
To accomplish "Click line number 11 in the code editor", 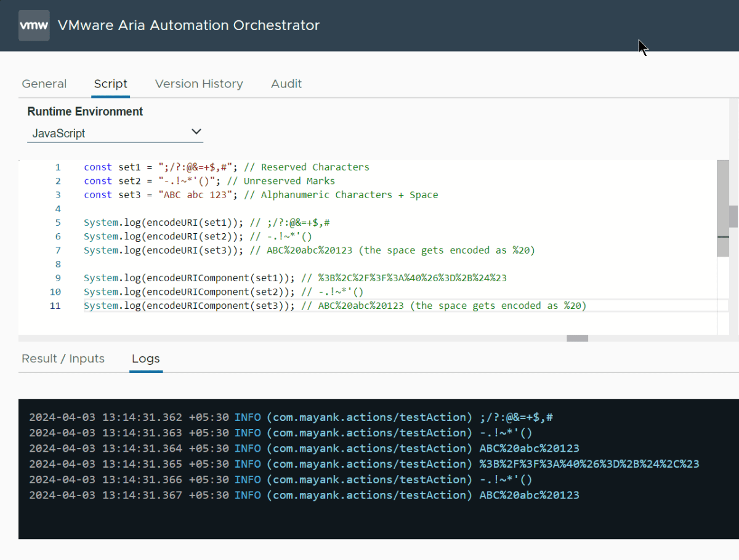I will [x=55, y=305].
